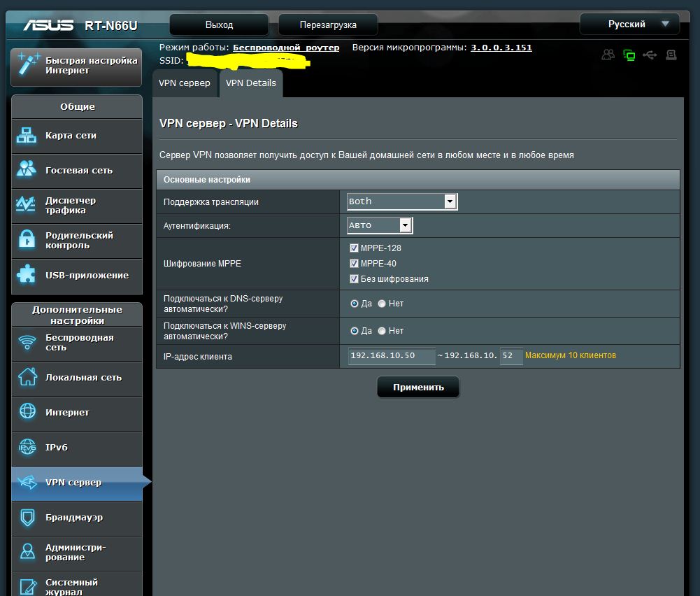700x596 pixels.
Task: Click the USB application puzzle icon
Action: coord(27,275)
